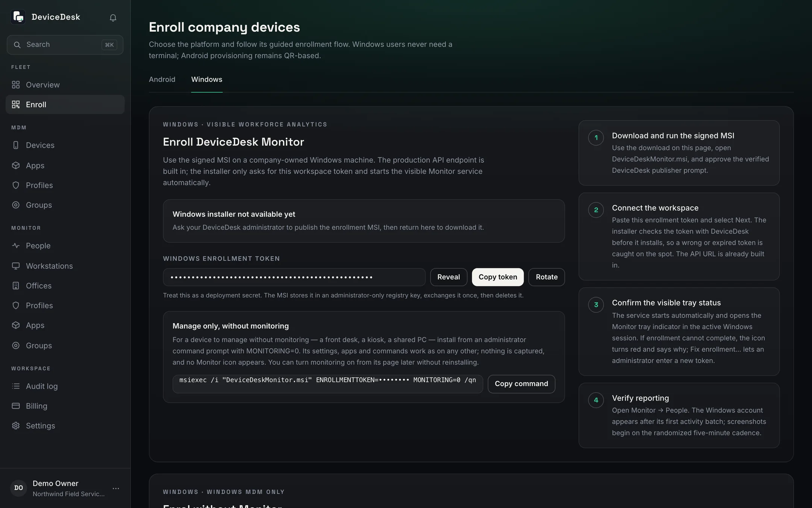Click the 'Northwind Field Servic...' workspace name
812x508 pixels.
click(x=69, y=494)
